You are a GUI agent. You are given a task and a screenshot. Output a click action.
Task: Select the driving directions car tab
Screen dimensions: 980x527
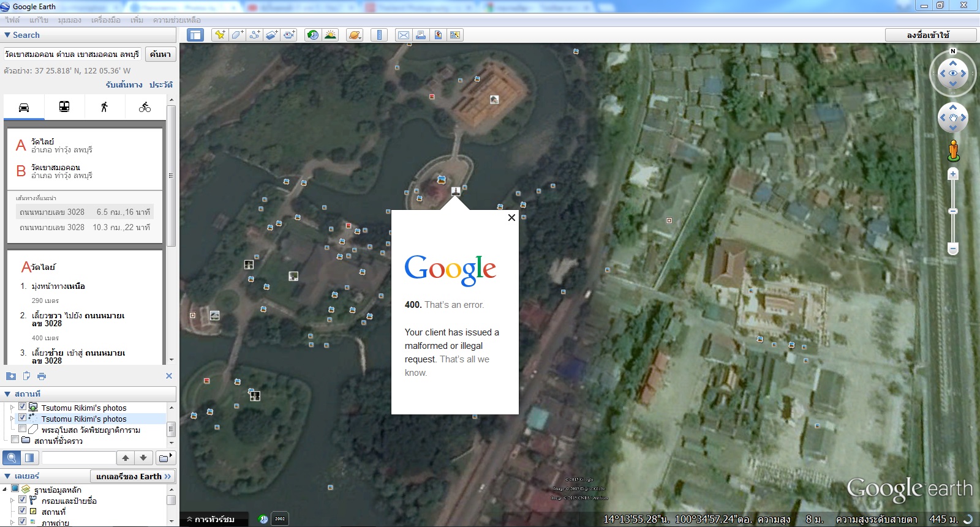click(x=24, y=107)
